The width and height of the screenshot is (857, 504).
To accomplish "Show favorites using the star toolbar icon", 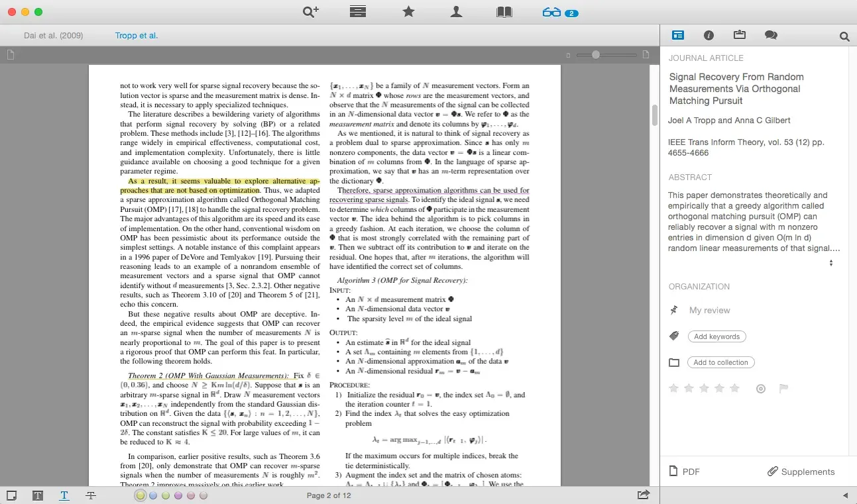I will [408, 12].
